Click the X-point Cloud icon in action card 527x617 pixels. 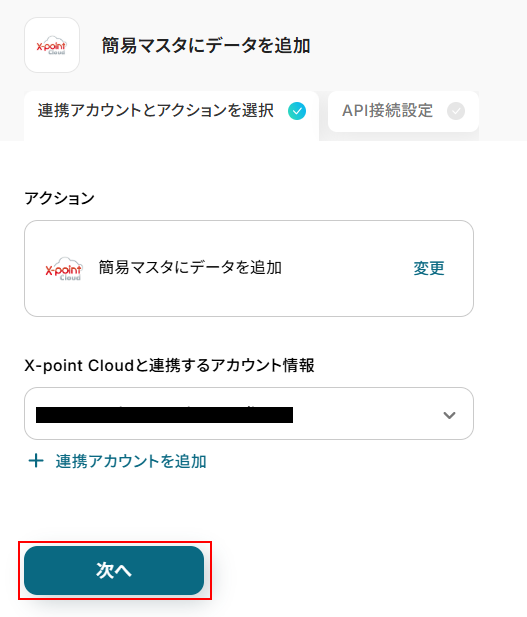click(63, 269)
